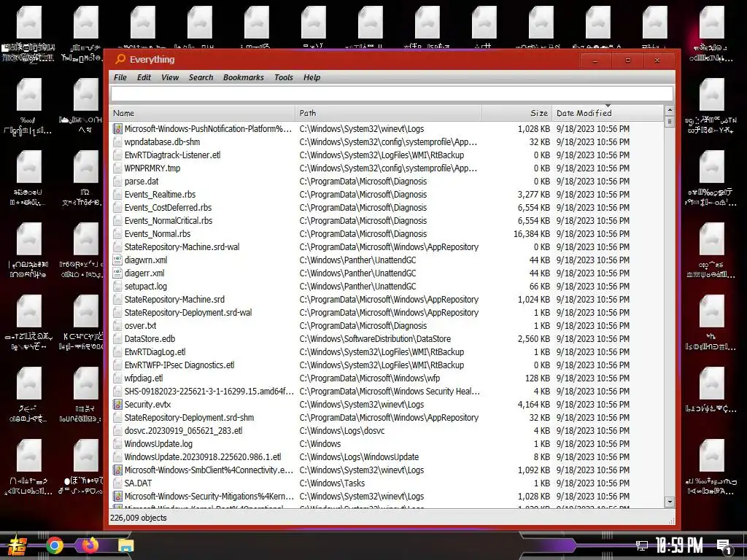Click the icon of WindowsUpdate.log

[117, 443]
